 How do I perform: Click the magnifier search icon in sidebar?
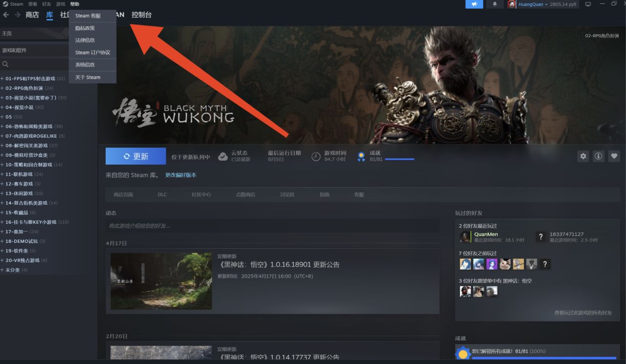5,64
